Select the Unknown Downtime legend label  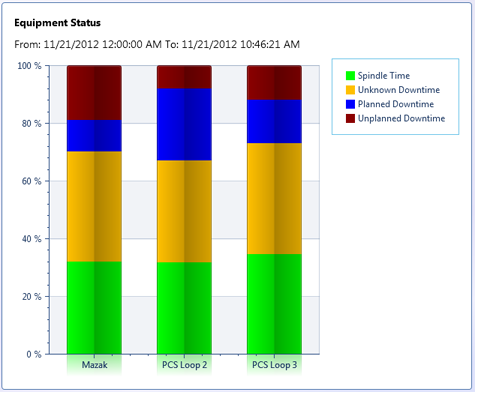[399, 90]
